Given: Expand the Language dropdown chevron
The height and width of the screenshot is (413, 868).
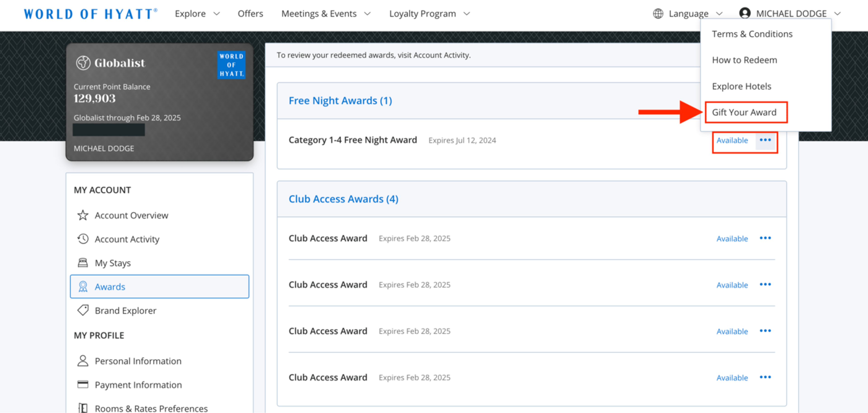Looking at the screenshot, I should point(719,14).
